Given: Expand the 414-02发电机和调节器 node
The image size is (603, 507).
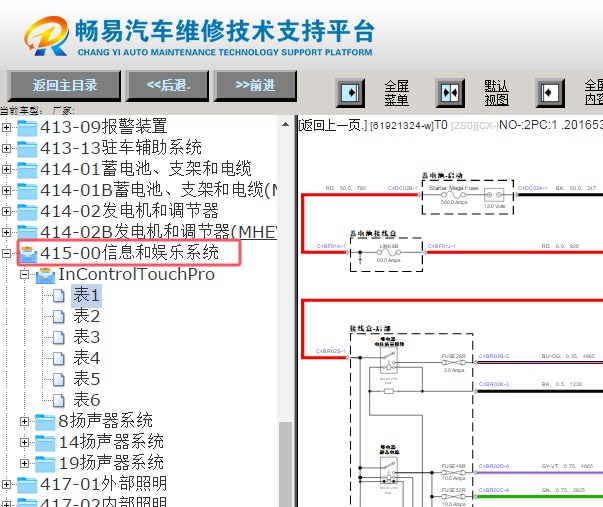Looking at the screenshot, I should pyautogui.click(x=6, y=211).
